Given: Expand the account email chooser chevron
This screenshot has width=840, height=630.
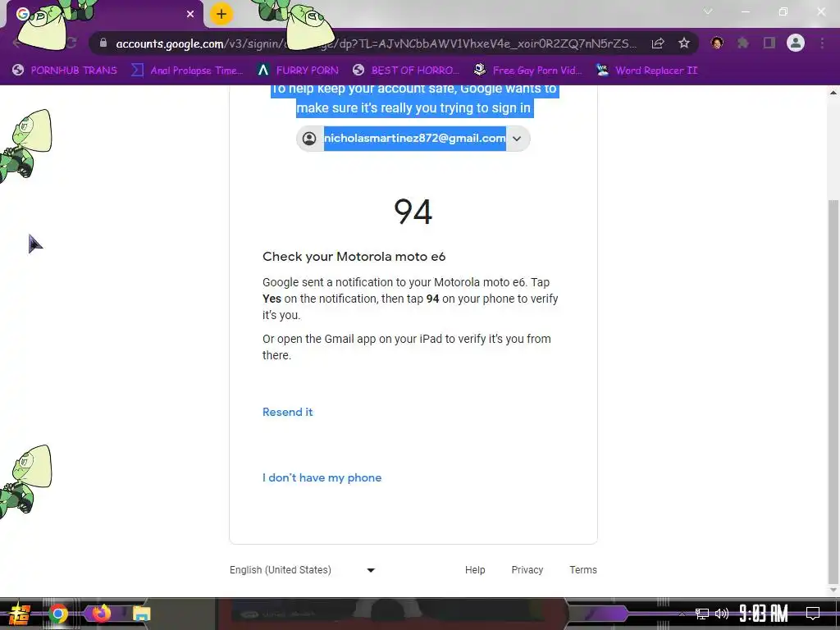Looking at the screenshot, I should pyautogui.click(x=517, y=139).
